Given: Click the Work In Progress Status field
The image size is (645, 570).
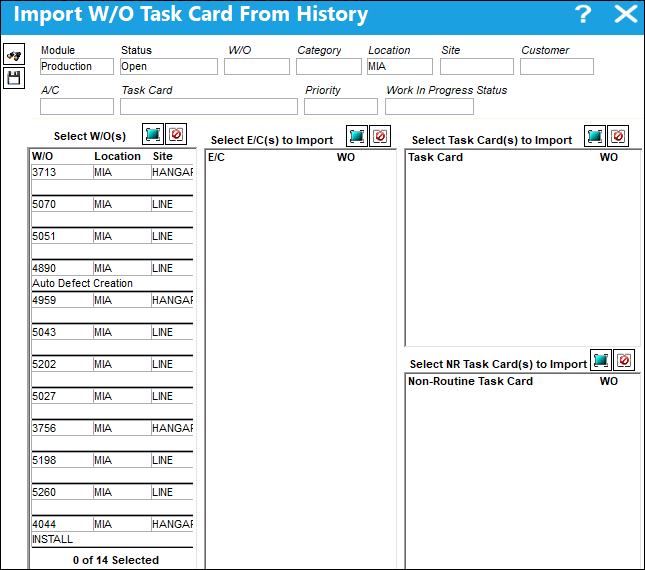Looking at the screenshot, I should (x=429, y=107).
